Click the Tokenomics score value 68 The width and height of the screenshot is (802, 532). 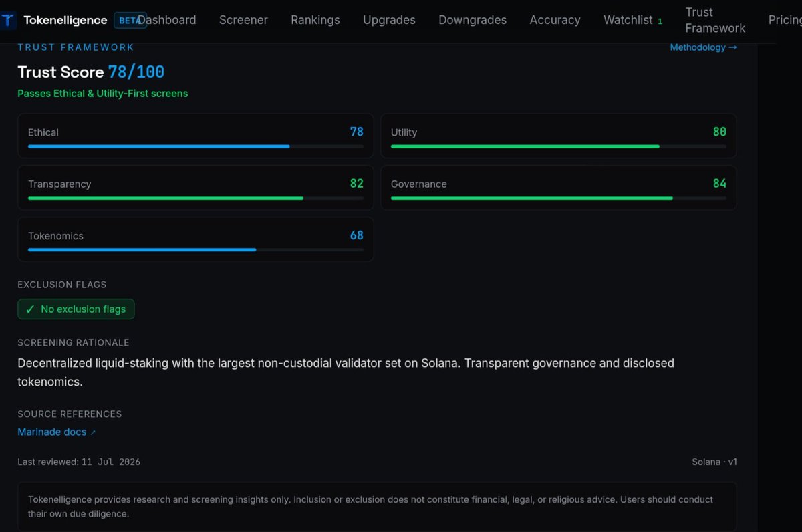(x=357, y=235)
